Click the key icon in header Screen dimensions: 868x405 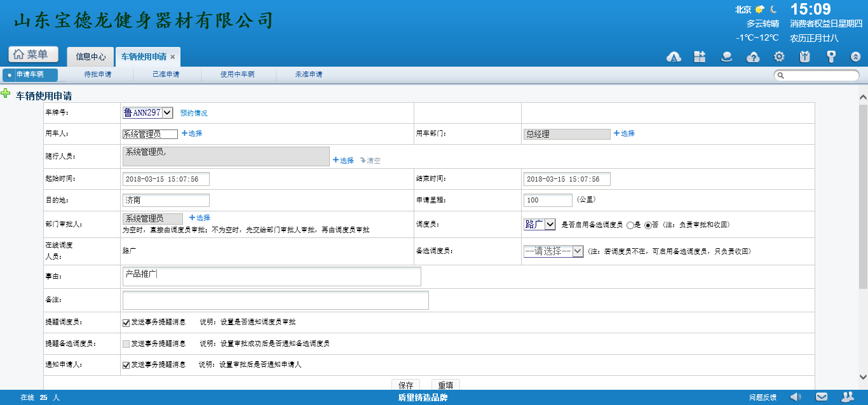coord(831,56)
